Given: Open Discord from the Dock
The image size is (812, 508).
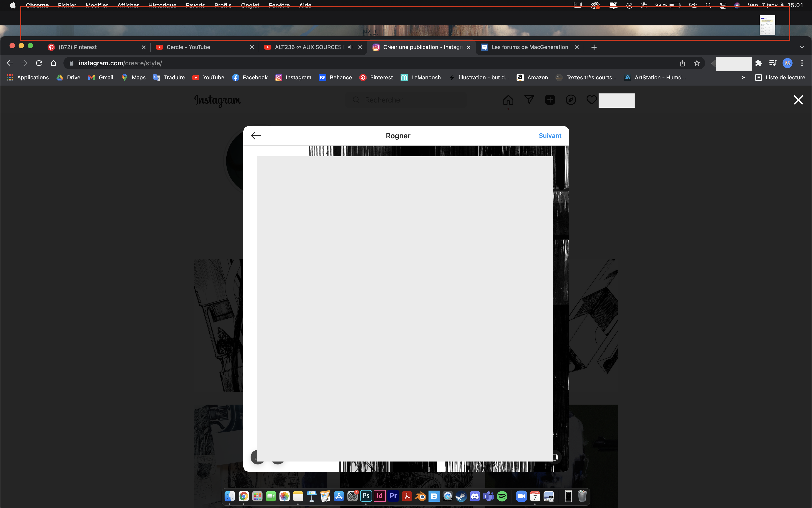Looking at the screenshot, I should point(475,496).
